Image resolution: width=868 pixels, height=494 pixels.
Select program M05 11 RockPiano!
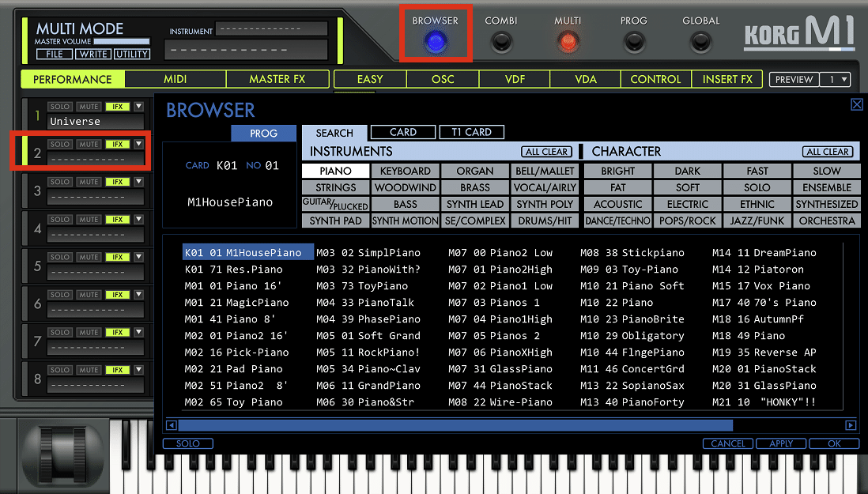(368, 353)
